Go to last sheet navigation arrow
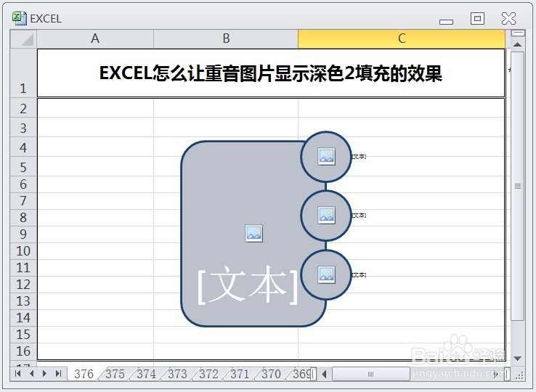This screenshot has width=536, height=392. coord(58,374)
